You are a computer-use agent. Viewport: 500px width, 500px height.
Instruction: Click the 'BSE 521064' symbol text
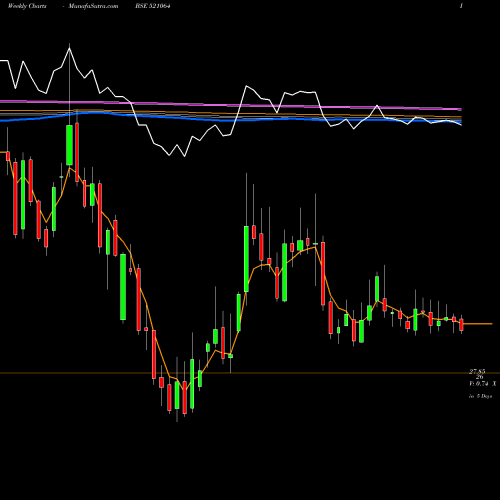153,6
